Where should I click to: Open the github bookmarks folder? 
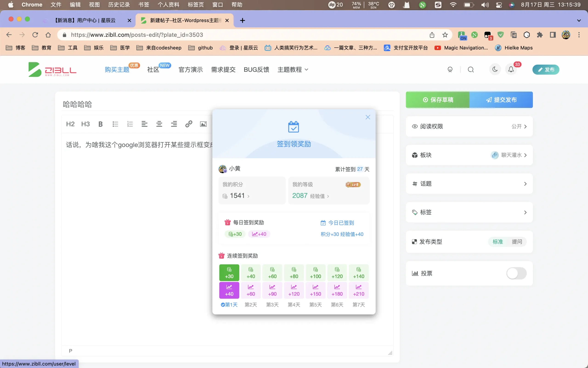click(201, 48)
